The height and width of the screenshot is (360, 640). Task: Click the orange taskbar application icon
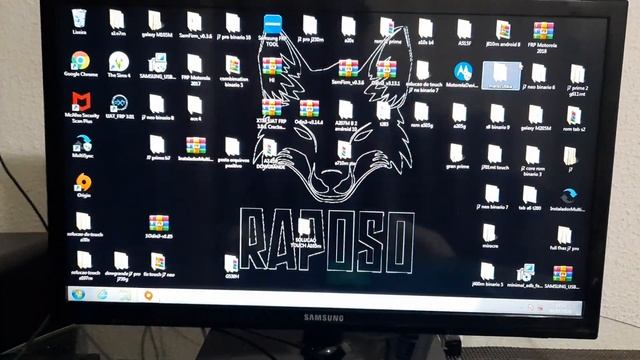(x=149, y=295)
